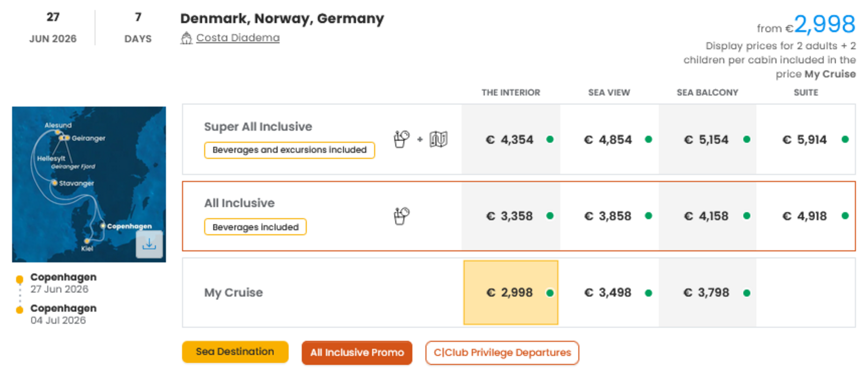Click the green dot beside € 3,798

click(746, 293)
